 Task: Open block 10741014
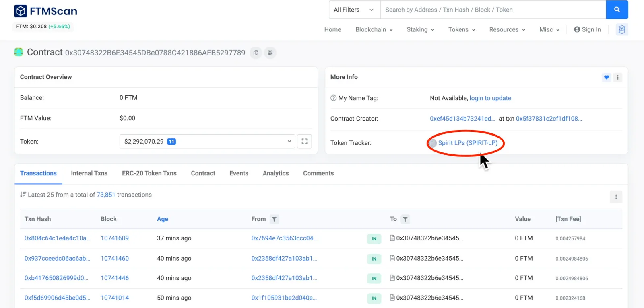click(115, 298)
